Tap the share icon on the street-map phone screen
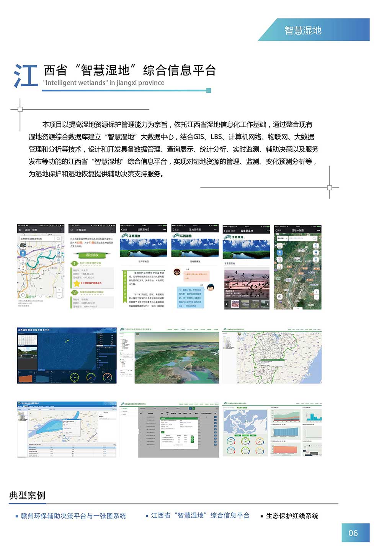Viewport: 392px width, 555px height. [23, 267]
